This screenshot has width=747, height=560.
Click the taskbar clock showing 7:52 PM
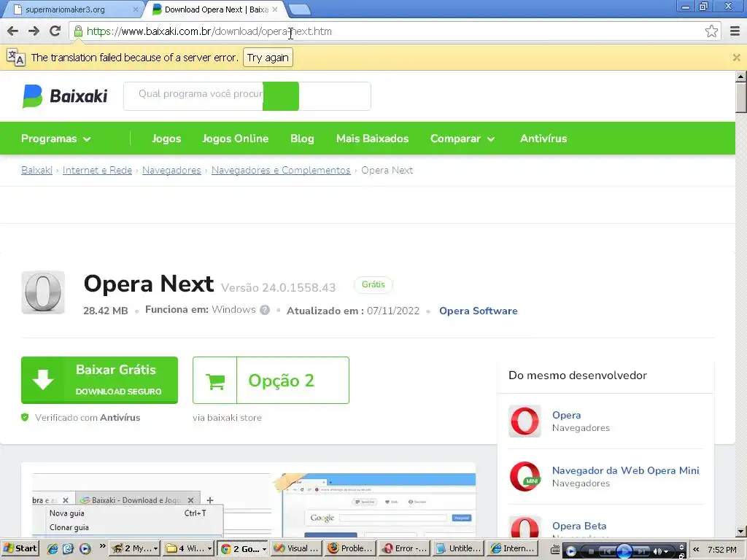click(x=721, y=550)
